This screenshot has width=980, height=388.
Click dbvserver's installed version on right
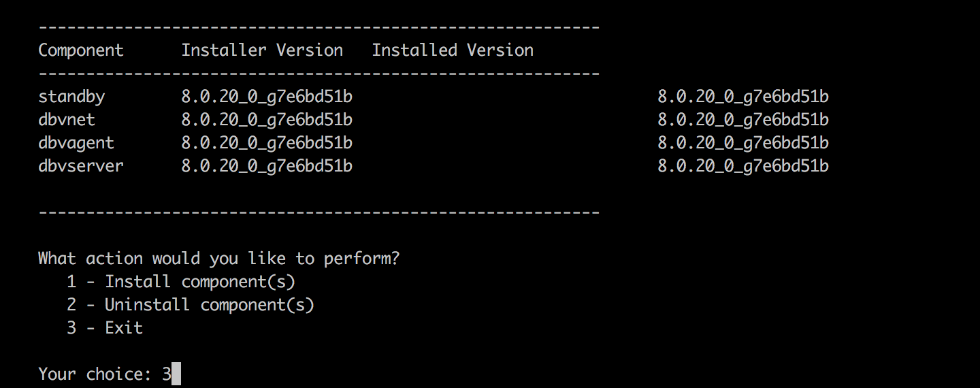click(x=743, y=166)
